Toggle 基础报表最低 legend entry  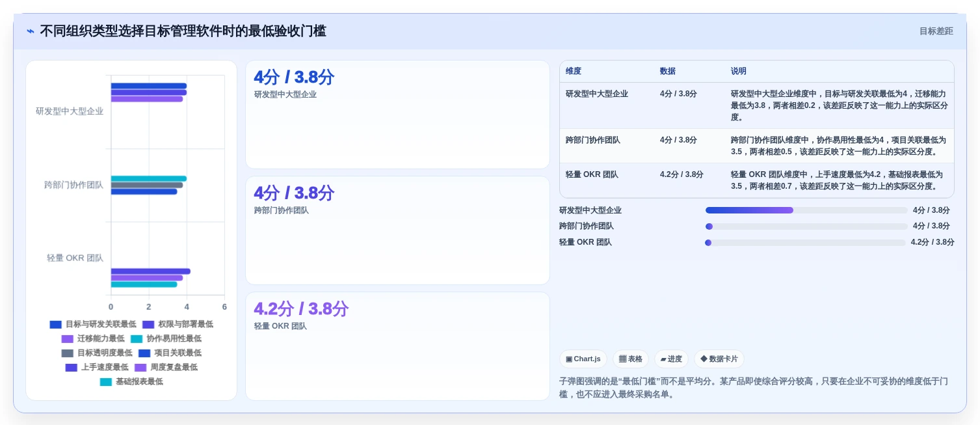click(x=131, y=381)
